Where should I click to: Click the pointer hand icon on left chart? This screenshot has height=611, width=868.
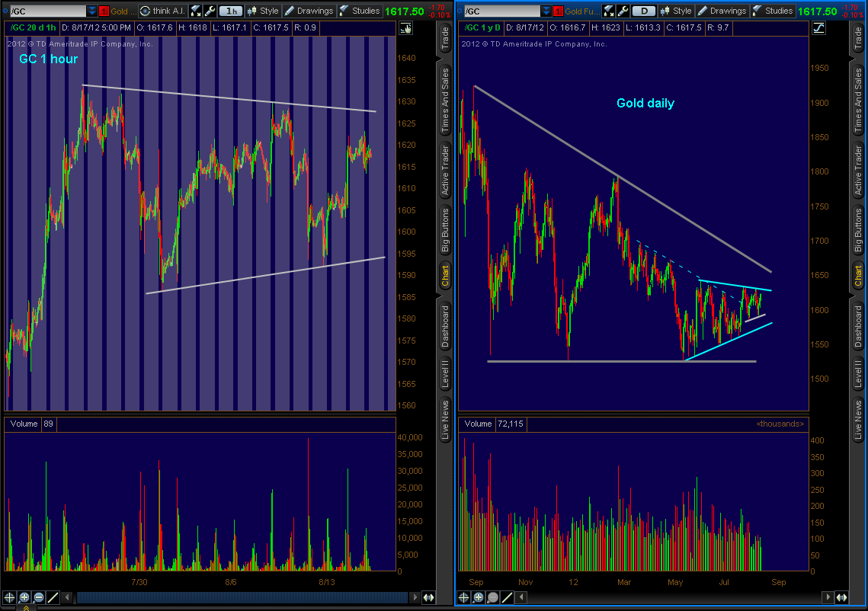(x=405, y=27)
